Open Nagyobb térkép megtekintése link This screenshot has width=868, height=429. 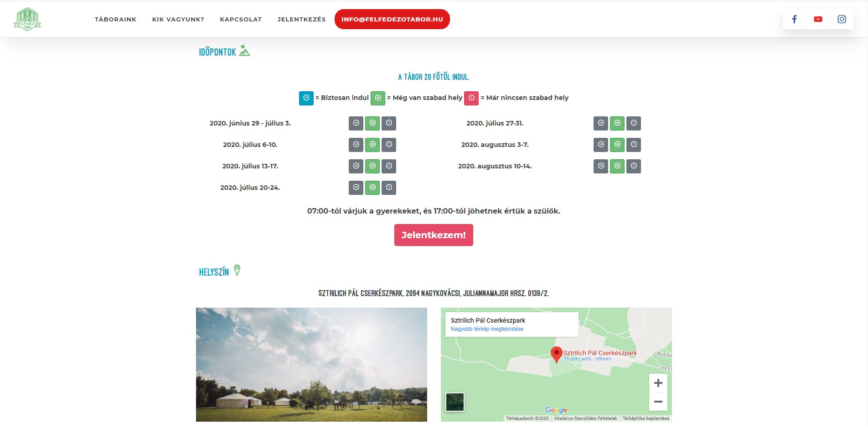[487, 329]
